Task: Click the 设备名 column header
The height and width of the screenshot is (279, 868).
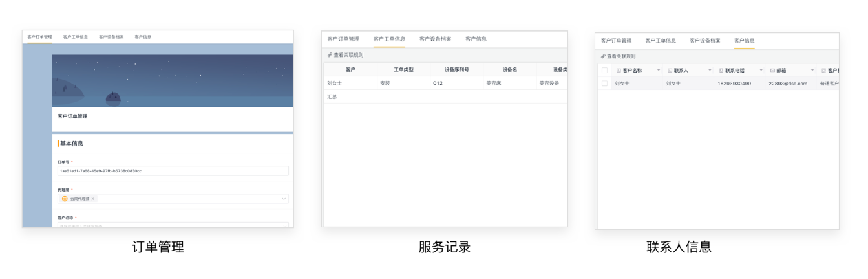Action: tap(509, 69)
